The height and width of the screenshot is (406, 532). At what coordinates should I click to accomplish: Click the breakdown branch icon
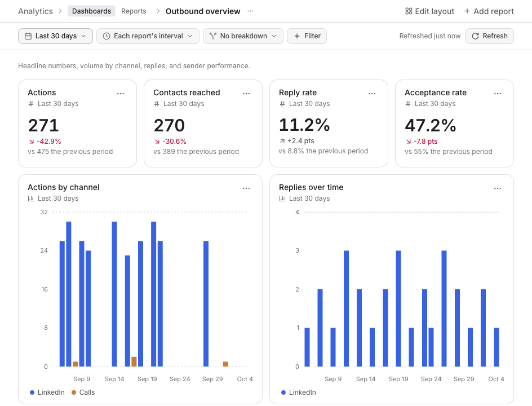click(213, 36)
